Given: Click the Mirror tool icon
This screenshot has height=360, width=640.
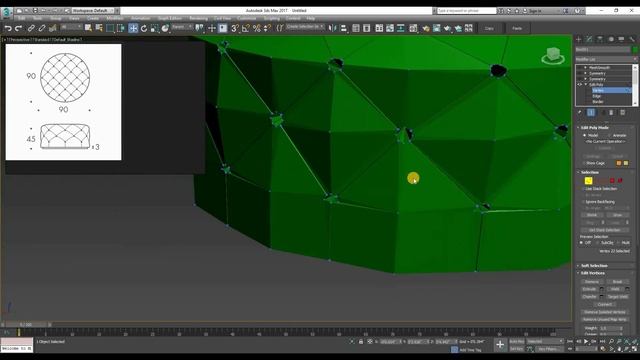Looking at the screenshot, I should click(x=333, y=28).
